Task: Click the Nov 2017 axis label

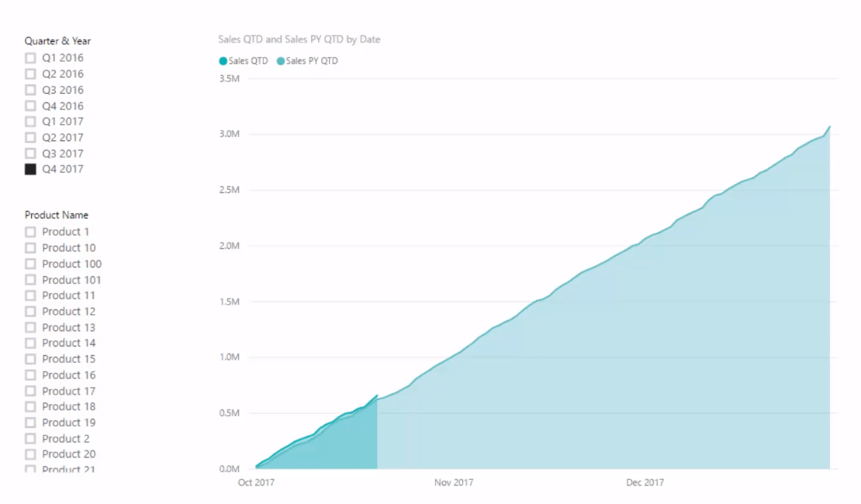Action: (x=454, y=482)
